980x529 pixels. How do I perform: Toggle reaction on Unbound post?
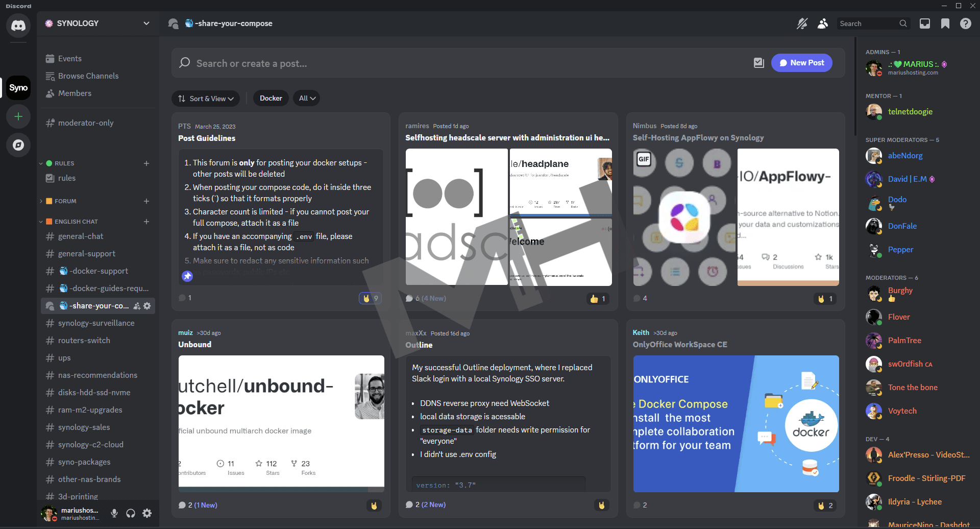point(374,506)
